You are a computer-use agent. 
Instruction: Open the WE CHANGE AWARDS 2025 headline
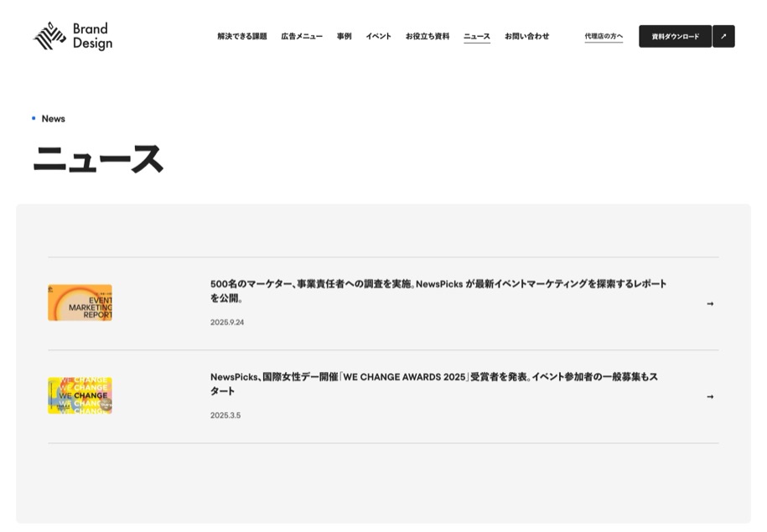[434, 384]
